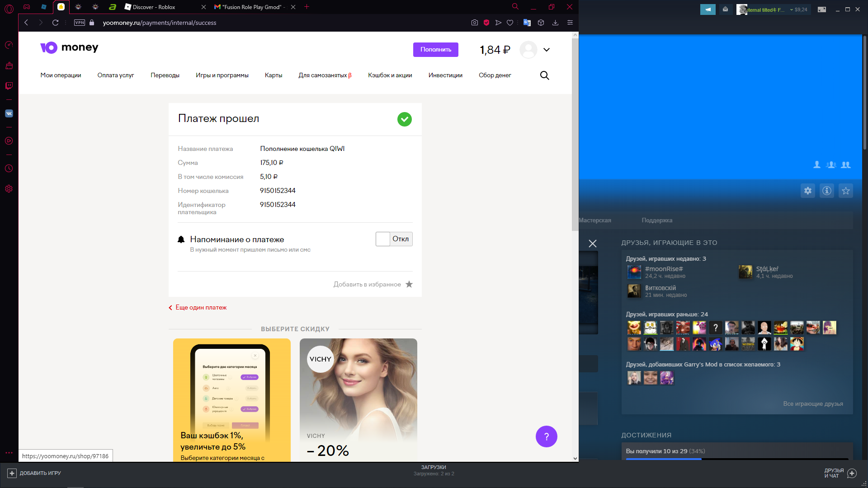Toggle the browser VPN badge
Screen dimensions: 868x488
pyautogui.click(x=80, y=23)
